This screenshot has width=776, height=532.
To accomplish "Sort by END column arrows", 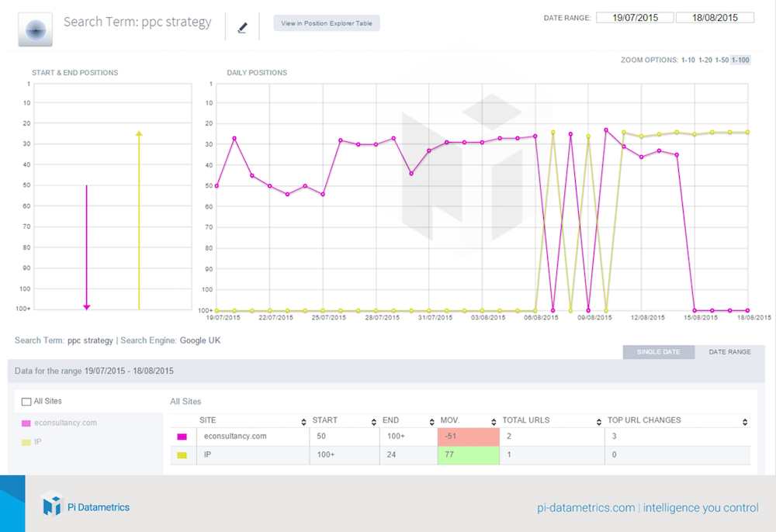I will coord(431,422).
